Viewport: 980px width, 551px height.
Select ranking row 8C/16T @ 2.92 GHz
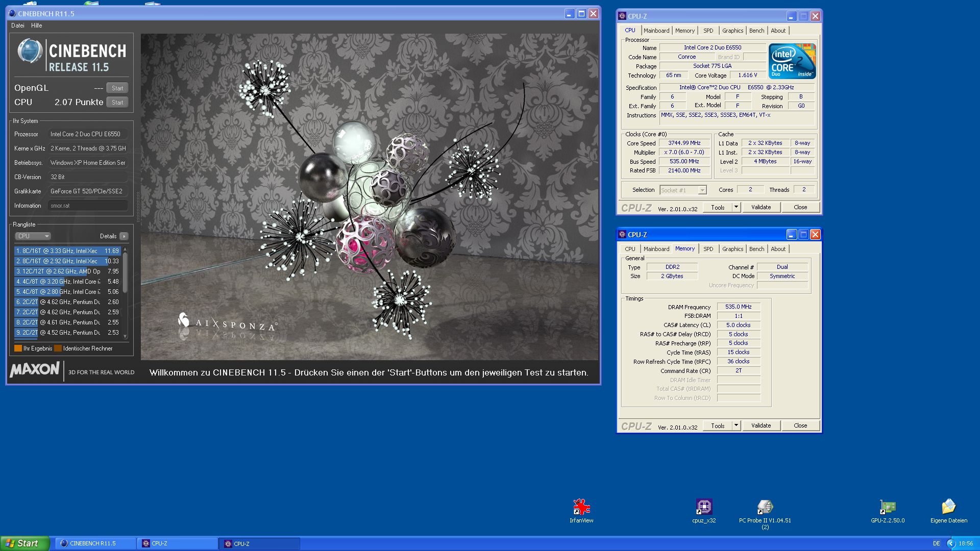(67, 261)
